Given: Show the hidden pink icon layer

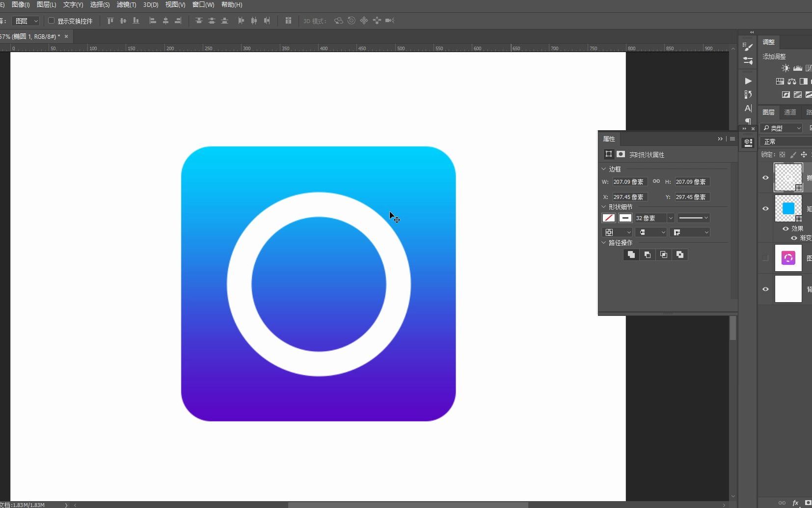Looking at the screenshot, I should tap(765, 258).
